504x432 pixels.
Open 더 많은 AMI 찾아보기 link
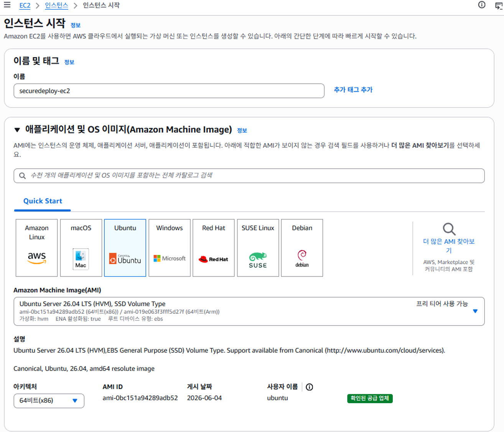coord(449,246)
